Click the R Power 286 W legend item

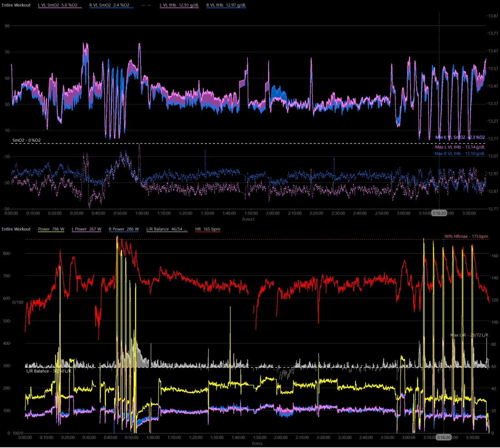tap(124, 229)
